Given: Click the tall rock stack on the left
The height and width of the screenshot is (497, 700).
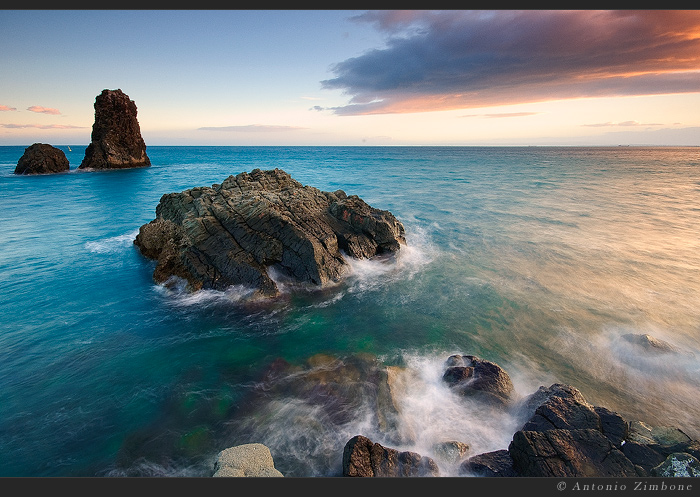Looking at the screenshot, I should coord(116,130).
